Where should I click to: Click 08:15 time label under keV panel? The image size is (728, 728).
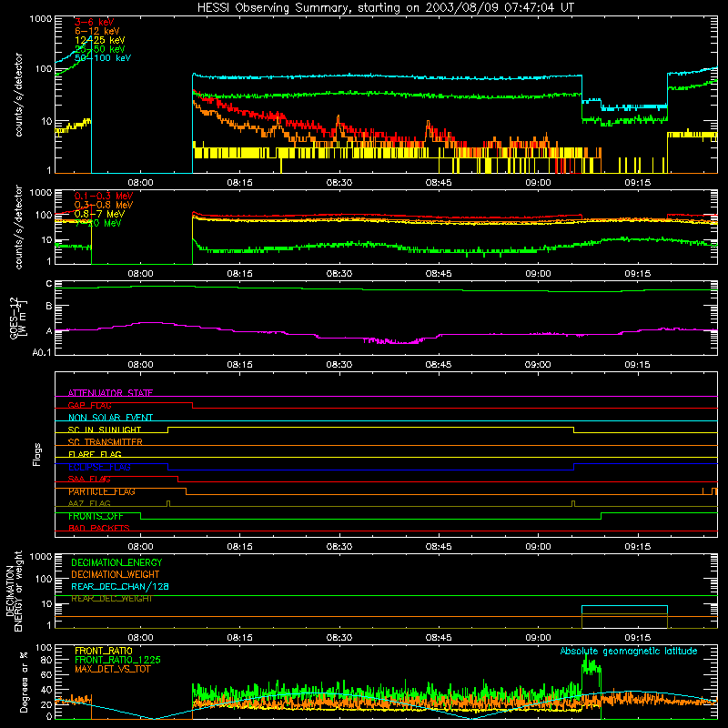click(x=239, y=183)
